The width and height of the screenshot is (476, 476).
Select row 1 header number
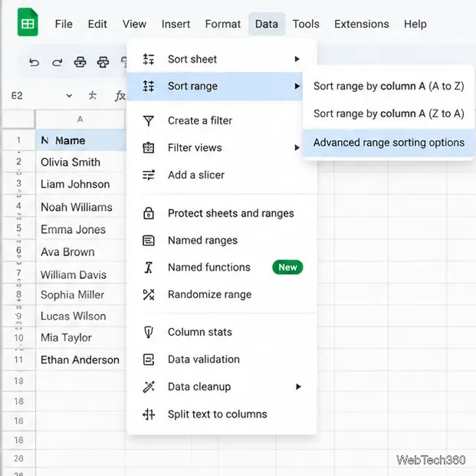coord(18,140)
